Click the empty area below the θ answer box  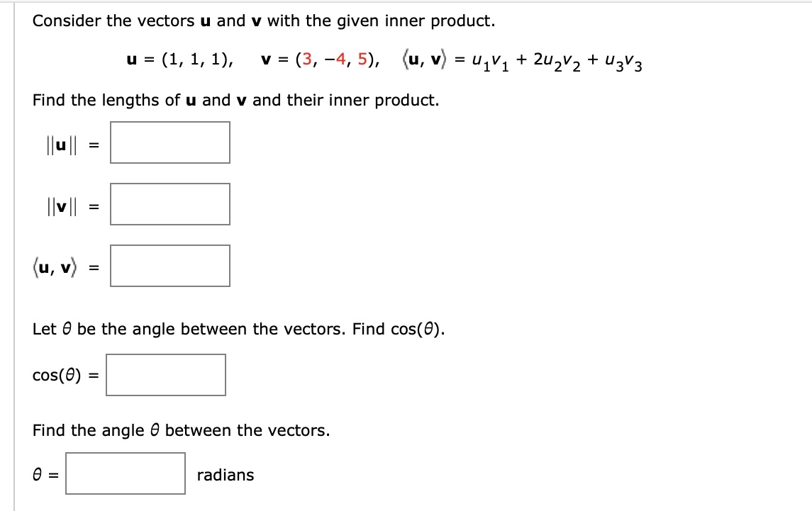(284, 503)
